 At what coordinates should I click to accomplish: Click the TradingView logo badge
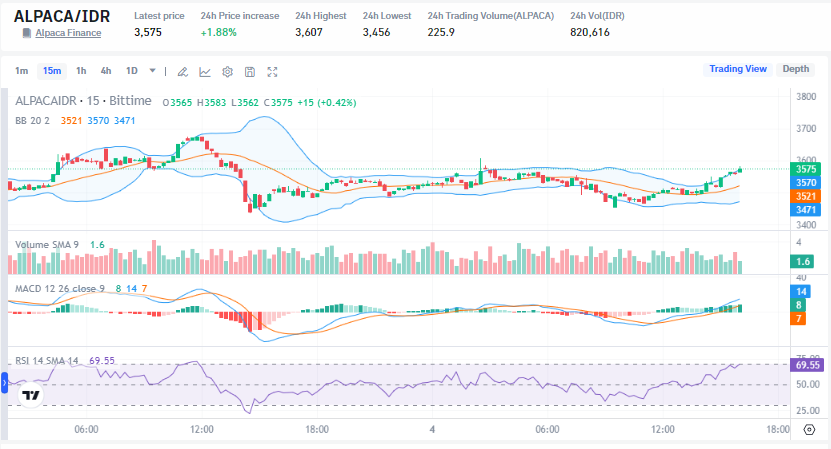point(31,395)
